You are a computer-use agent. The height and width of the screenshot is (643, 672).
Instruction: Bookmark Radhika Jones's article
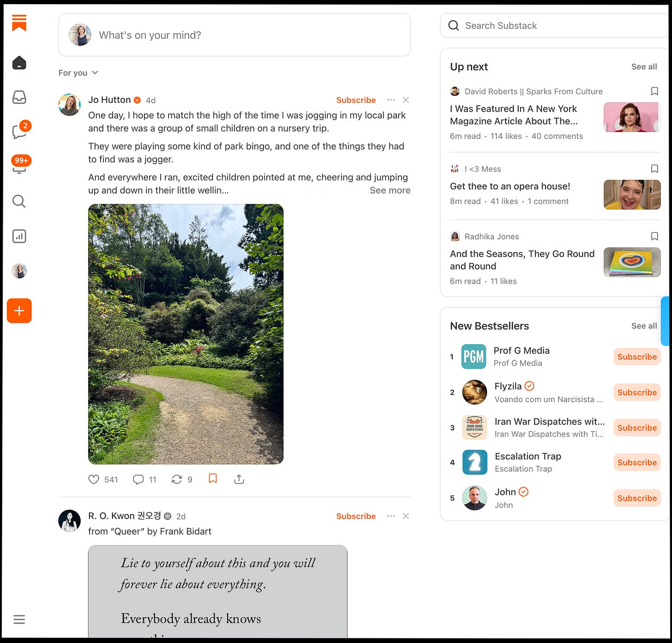coord(654,237)
